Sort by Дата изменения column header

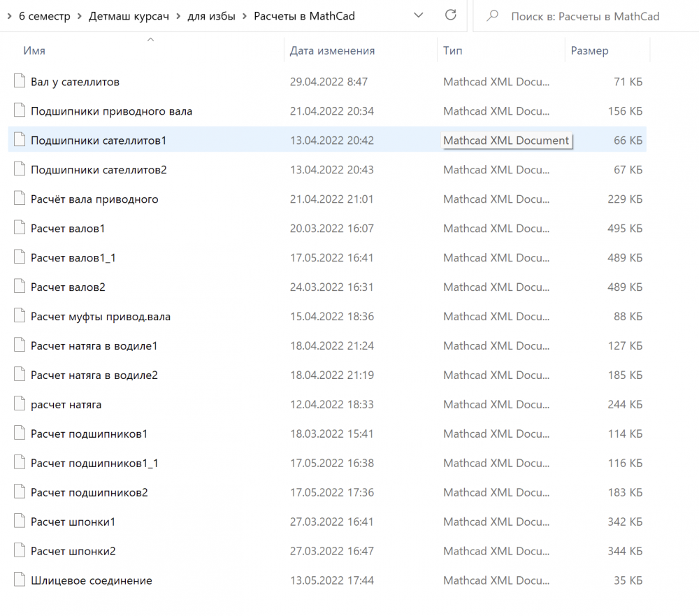coord(332,50)
